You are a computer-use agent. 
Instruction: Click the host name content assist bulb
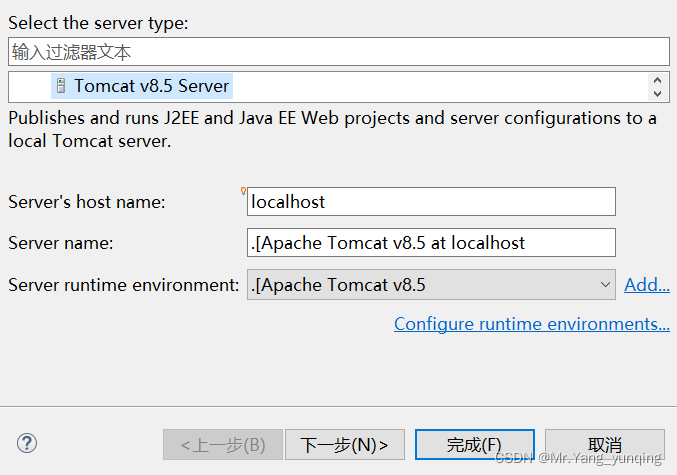point(243,191)
